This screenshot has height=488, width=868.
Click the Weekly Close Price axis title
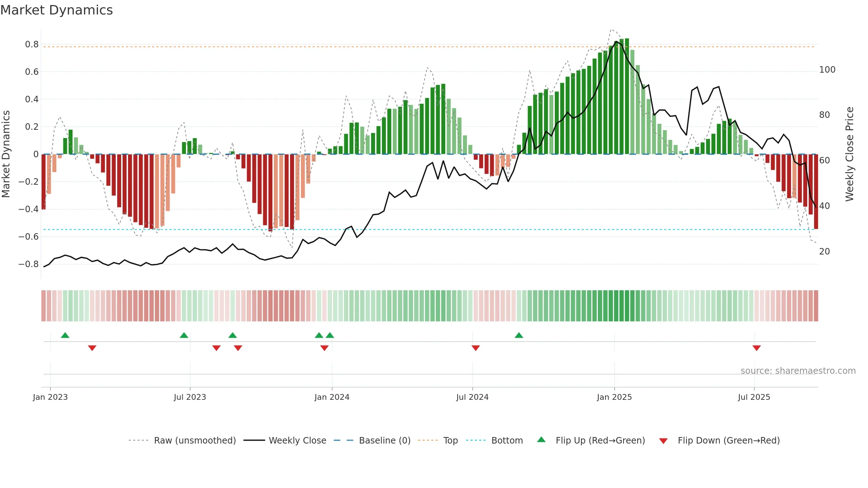pos(850,154)
